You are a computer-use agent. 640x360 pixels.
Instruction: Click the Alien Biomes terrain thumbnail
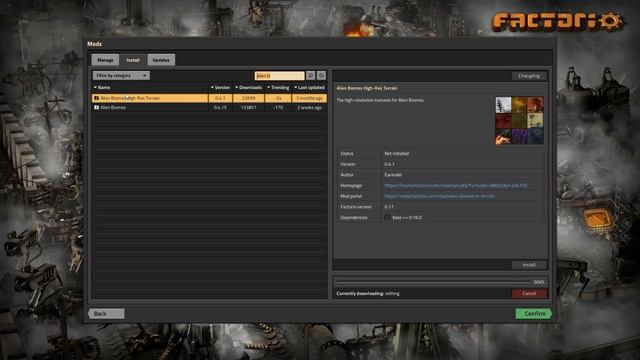point(519,120)
